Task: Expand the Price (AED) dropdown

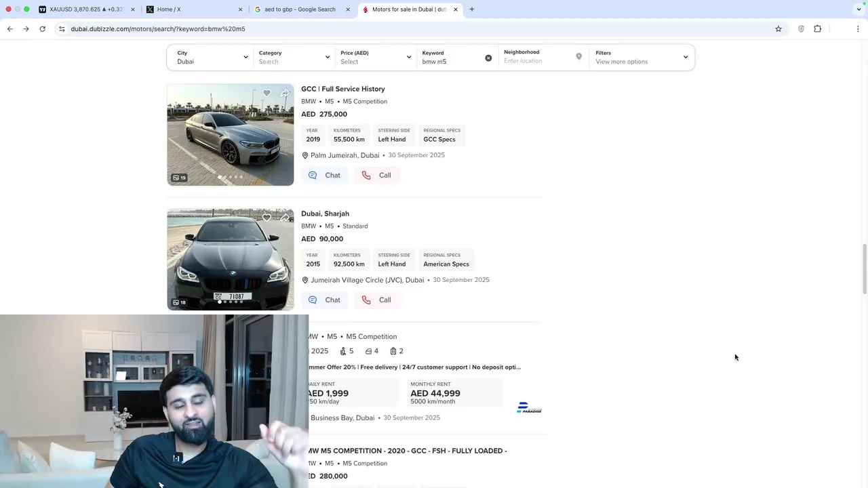Action: [x=376, y=57]
